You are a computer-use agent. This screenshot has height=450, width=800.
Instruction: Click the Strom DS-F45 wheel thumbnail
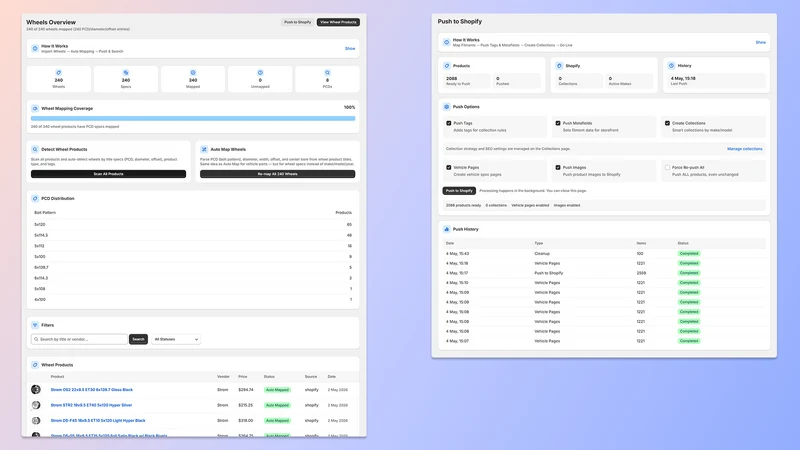(36, 420)
